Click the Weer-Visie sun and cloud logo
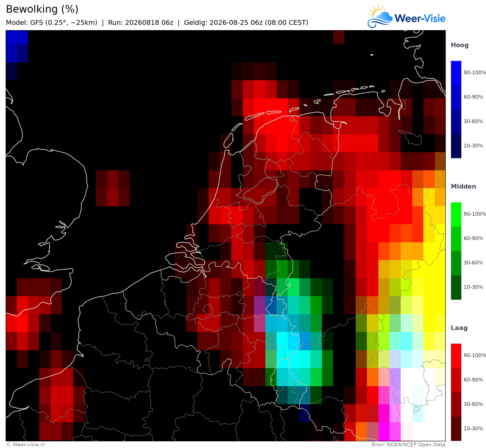 [x=380, y=16]
